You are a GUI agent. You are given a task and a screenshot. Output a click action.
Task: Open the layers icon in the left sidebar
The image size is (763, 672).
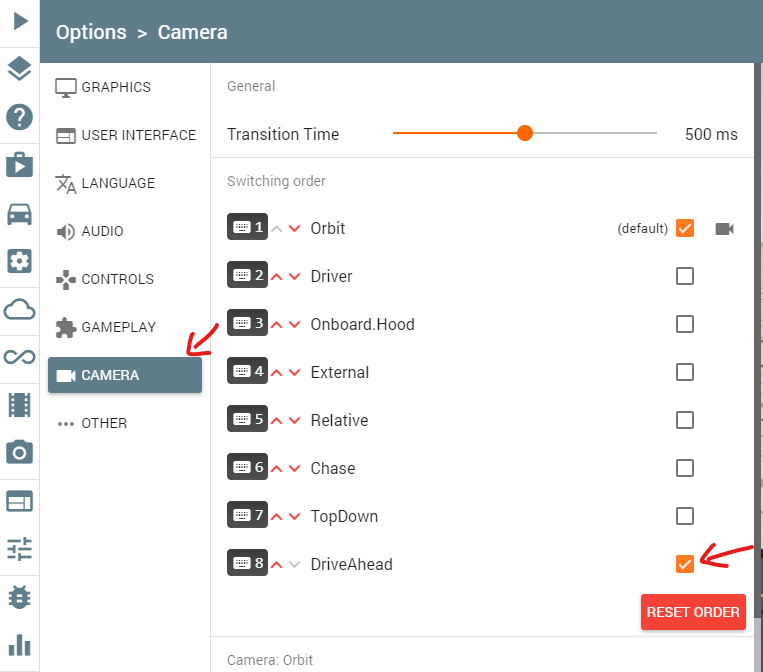click(x=20, y=69)
